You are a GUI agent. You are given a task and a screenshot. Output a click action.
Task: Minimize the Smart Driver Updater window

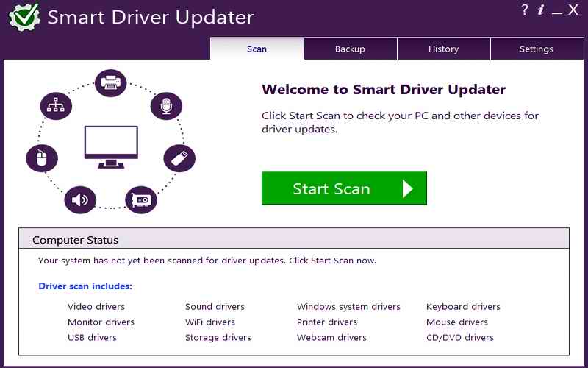point(557,11)
